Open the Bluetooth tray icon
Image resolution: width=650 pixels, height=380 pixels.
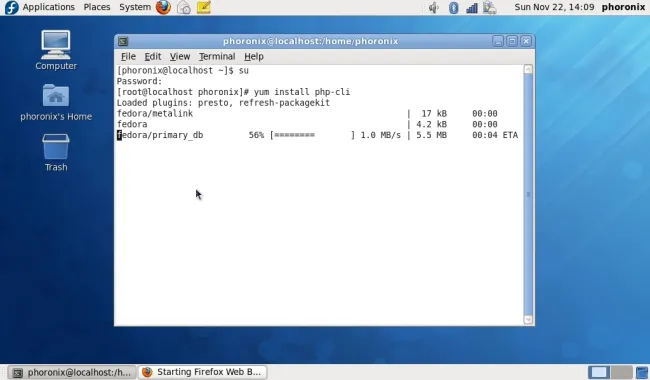[454, 7]
